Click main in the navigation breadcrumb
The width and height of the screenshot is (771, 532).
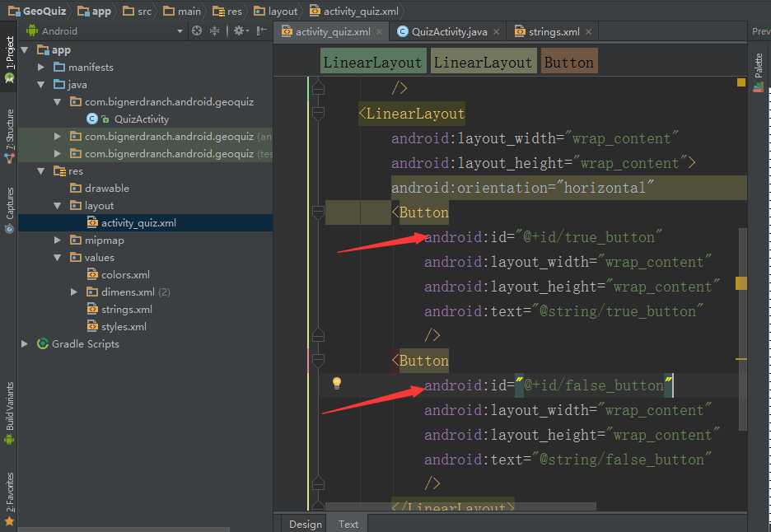182,11
